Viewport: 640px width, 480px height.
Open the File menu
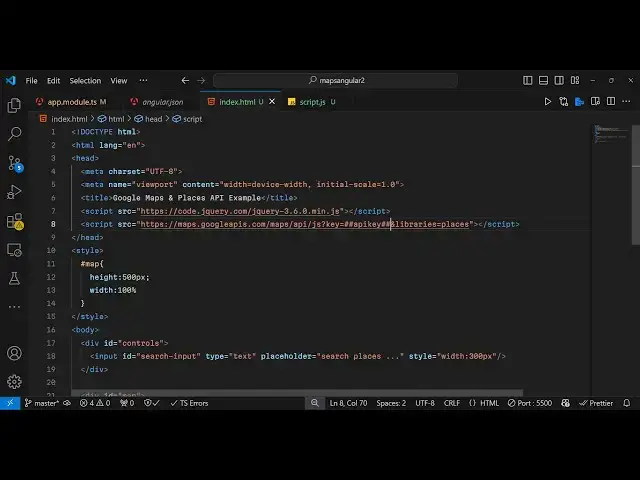coord(31,81)
